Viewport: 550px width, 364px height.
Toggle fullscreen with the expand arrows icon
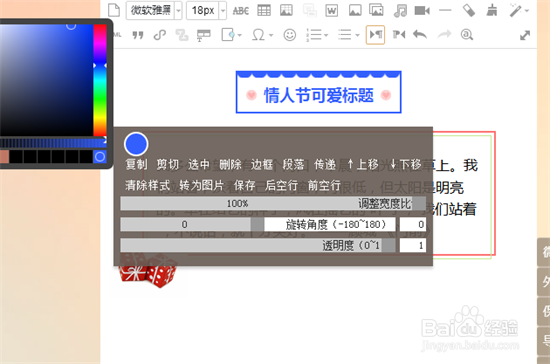pos(525,35)
